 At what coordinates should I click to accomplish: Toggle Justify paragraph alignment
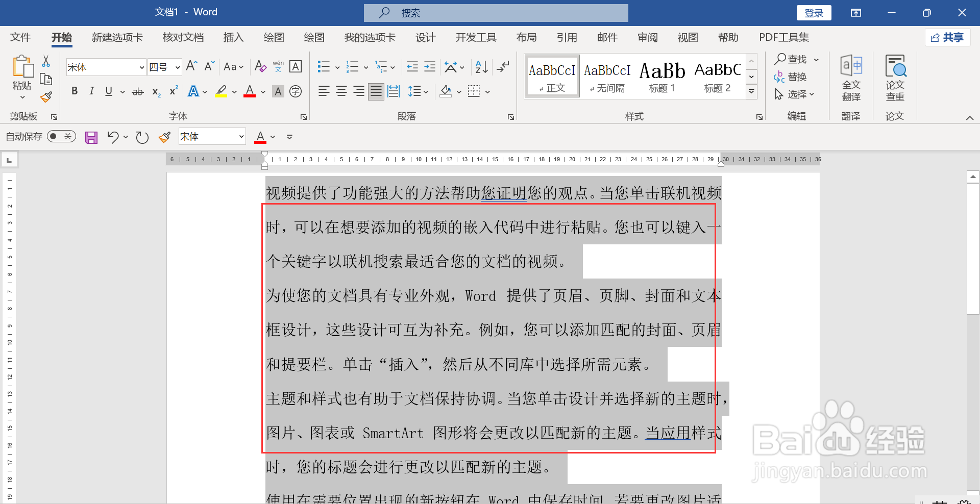(x=376, y=91)
